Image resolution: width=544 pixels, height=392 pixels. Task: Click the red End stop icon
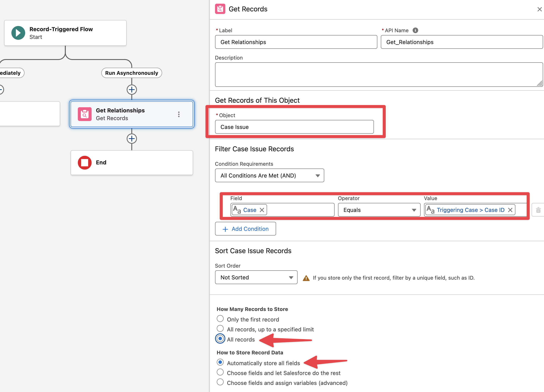[85, 162]
